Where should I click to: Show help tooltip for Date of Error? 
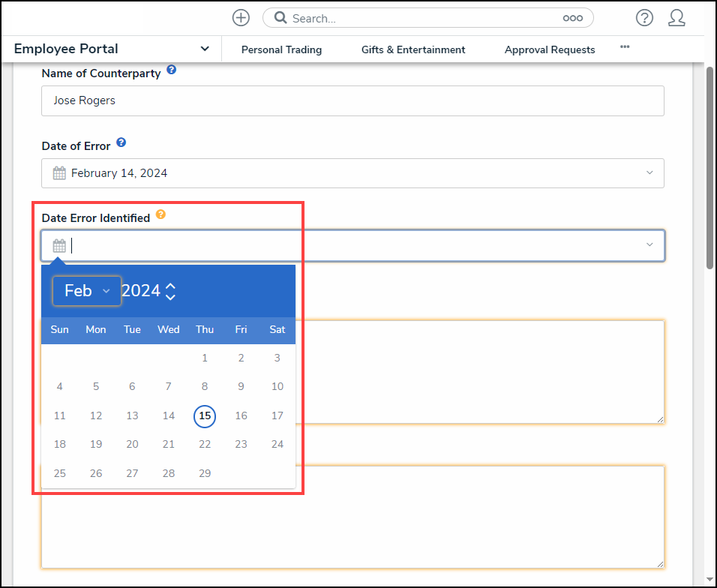(121, 142)
